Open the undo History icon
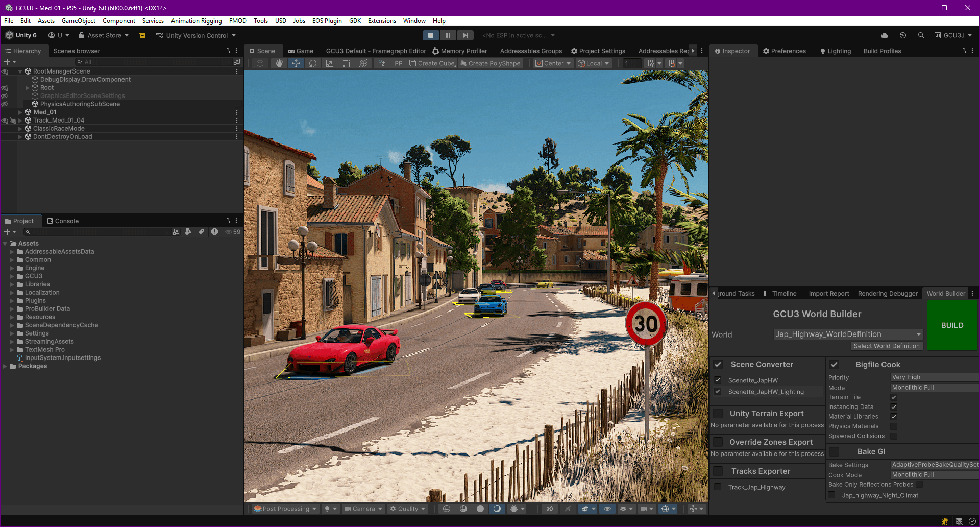The width and height of the screenshot is (980, 527). coord(903,35)
